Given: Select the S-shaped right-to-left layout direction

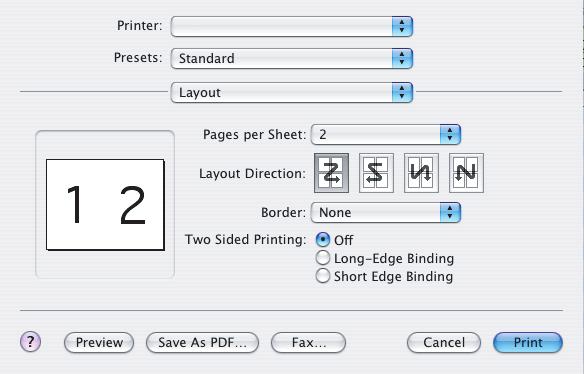Looking at the screenshot, I should point(376,173).
